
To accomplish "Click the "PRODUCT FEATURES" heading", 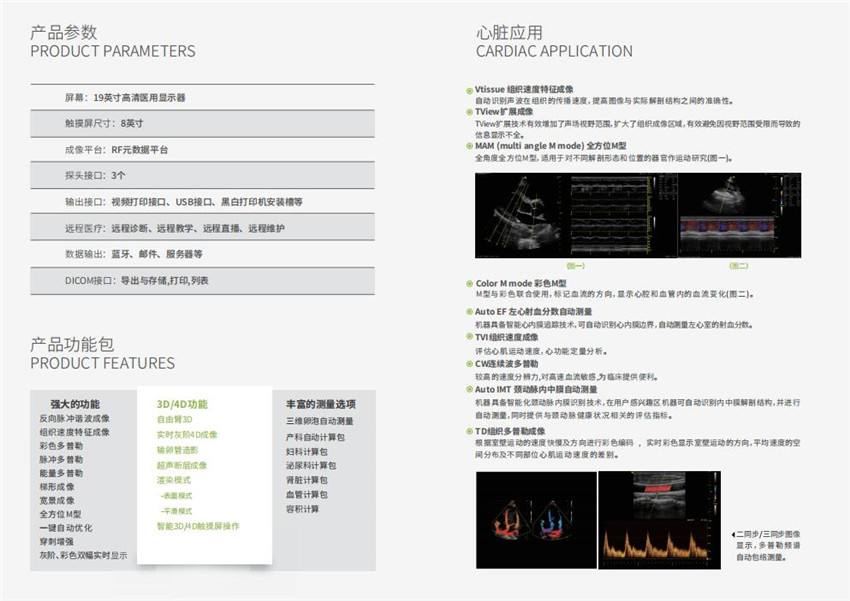I will pos(102,363).
